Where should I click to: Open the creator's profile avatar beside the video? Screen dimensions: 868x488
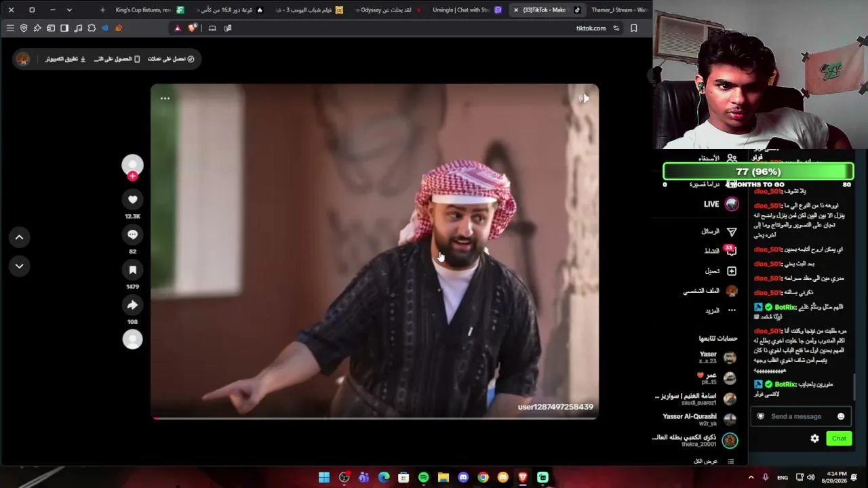coord(132,165)
